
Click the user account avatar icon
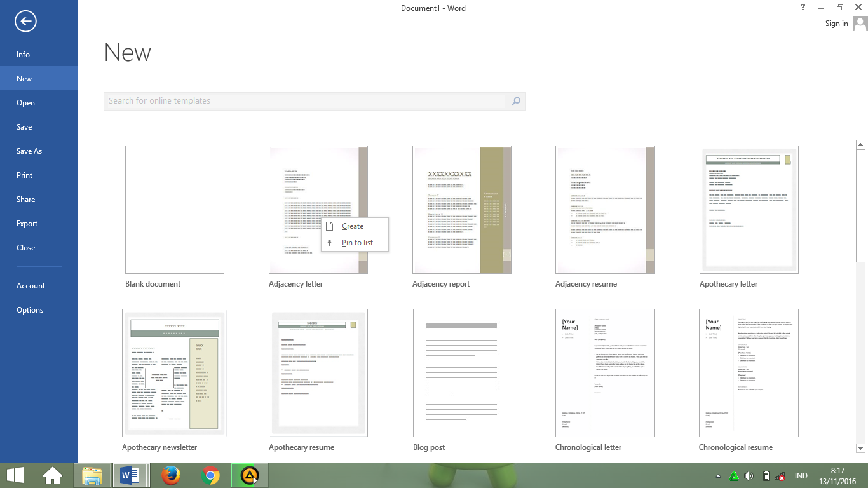click(861, 24)
